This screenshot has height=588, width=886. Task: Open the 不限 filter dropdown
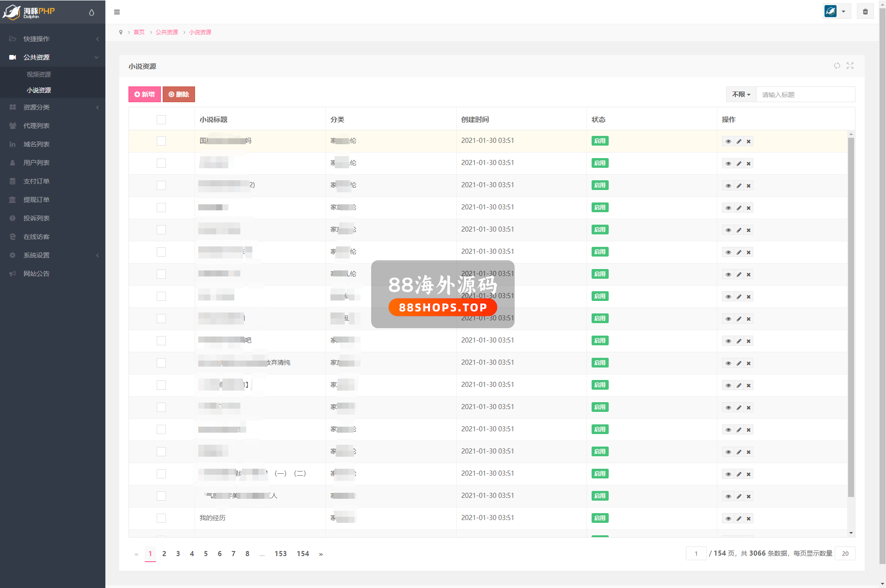741,94
